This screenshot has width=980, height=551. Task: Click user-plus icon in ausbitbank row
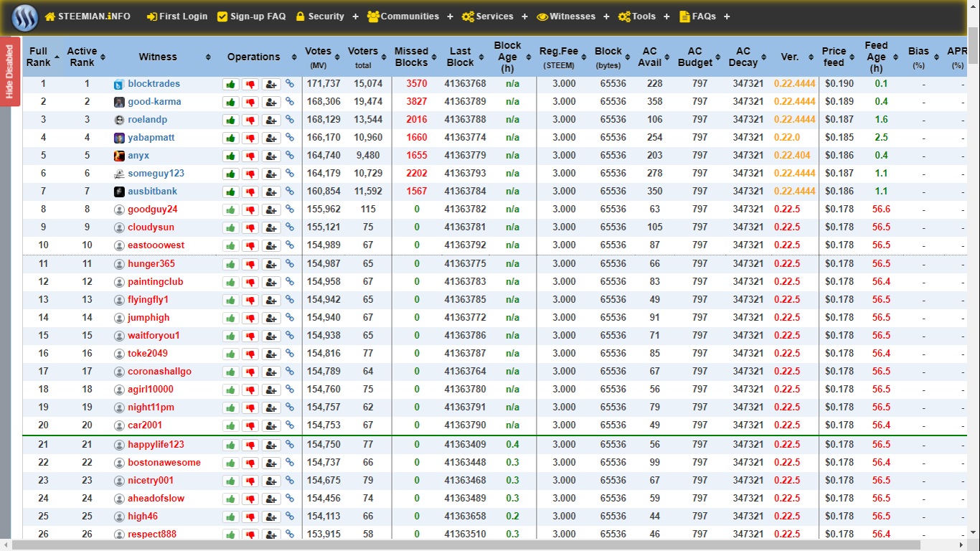tap(271, 192)
